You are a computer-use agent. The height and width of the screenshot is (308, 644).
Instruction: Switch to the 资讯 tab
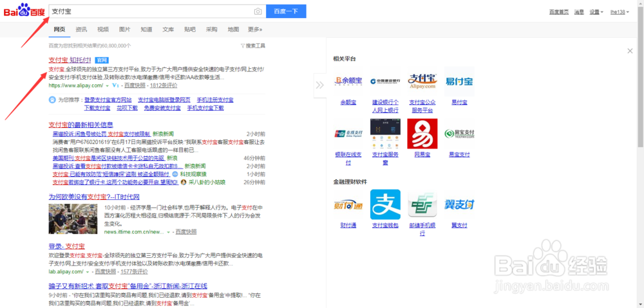(81, 30)
